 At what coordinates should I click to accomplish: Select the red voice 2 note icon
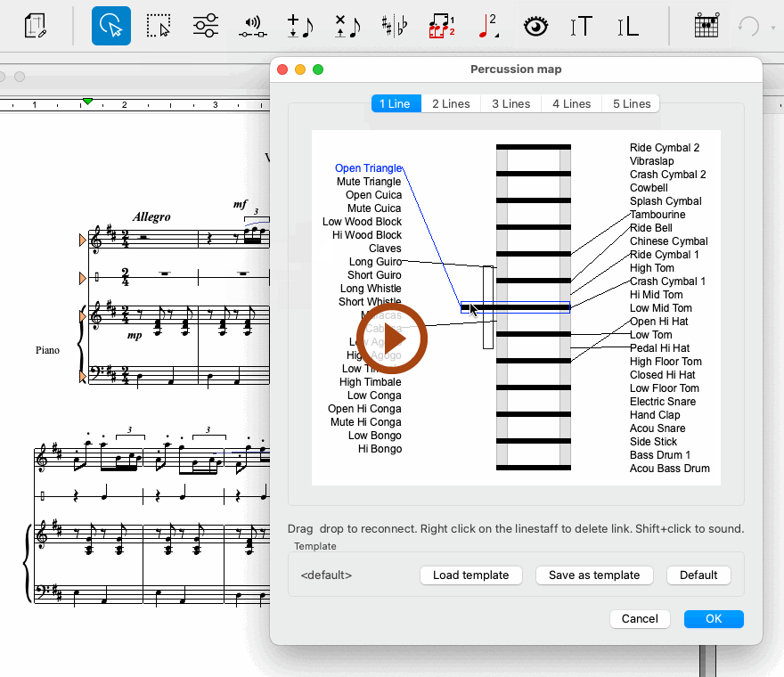point(488,26)
